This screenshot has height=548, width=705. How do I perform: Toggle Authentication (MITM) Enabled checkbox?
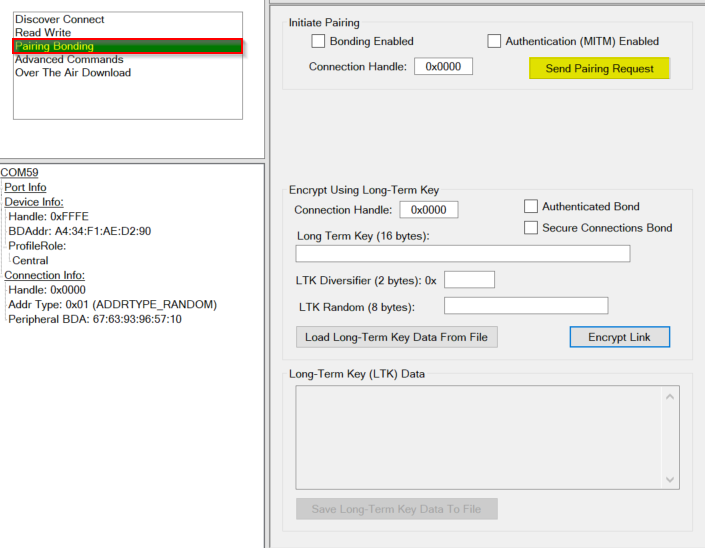point(494,42)
